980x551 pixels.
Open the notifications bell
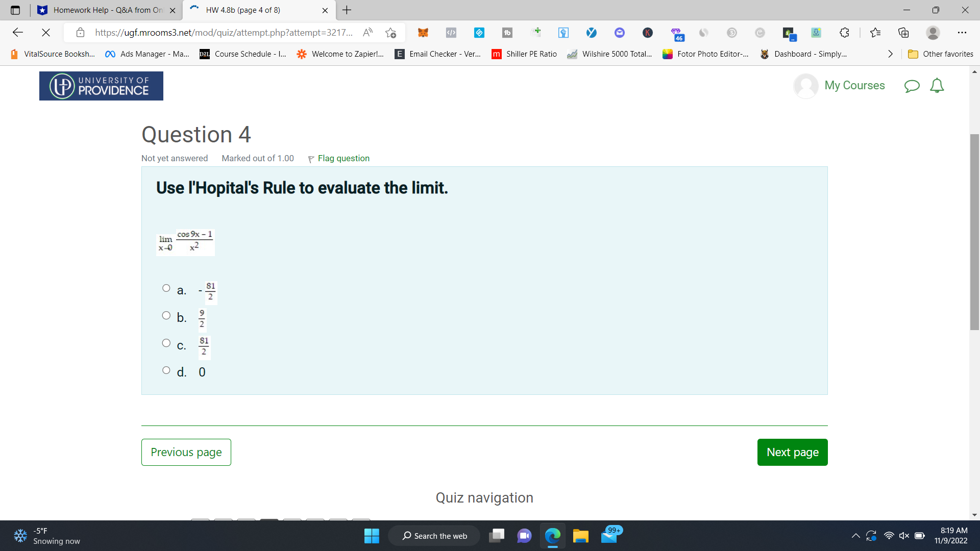tap(938, 86)
